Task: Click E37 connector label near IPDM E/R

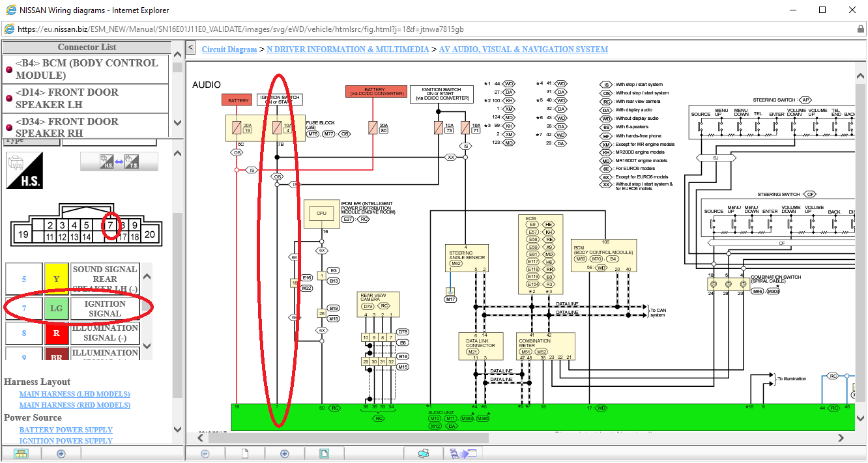Action: point(348,219)
